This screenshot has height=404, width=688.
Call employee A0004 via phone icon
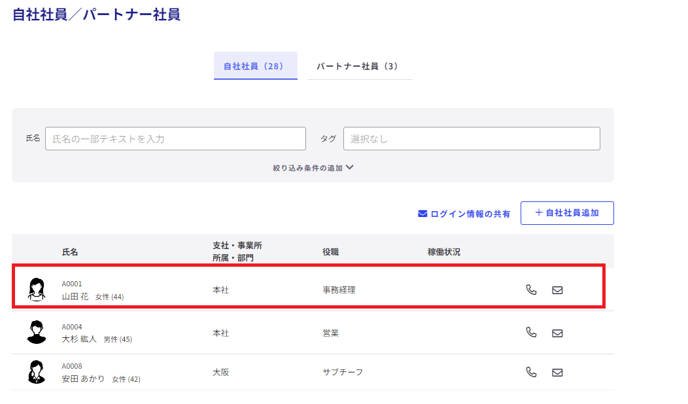click(531, 333)
